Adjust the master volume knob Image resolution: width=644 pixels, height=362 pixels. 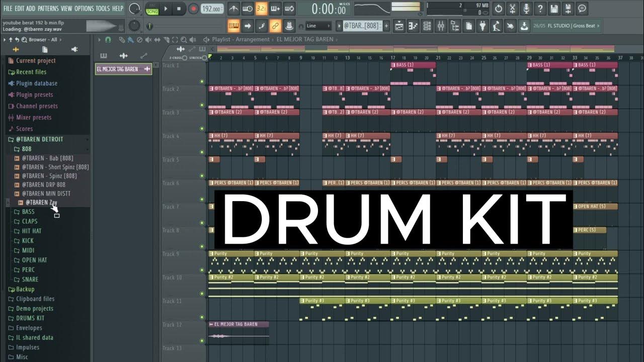(134, 9)
